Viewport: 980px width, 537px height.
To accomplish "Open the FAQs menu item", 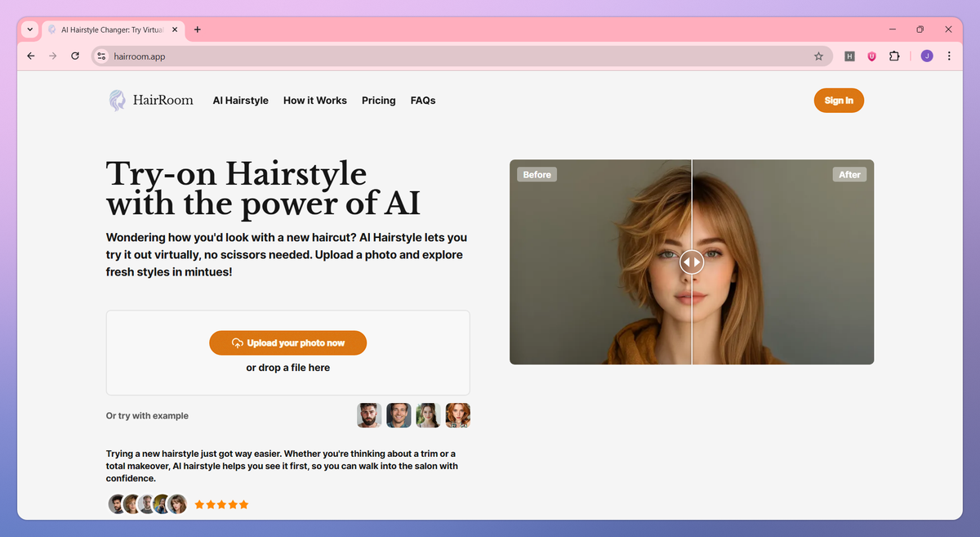I will [x=423, y=101].
